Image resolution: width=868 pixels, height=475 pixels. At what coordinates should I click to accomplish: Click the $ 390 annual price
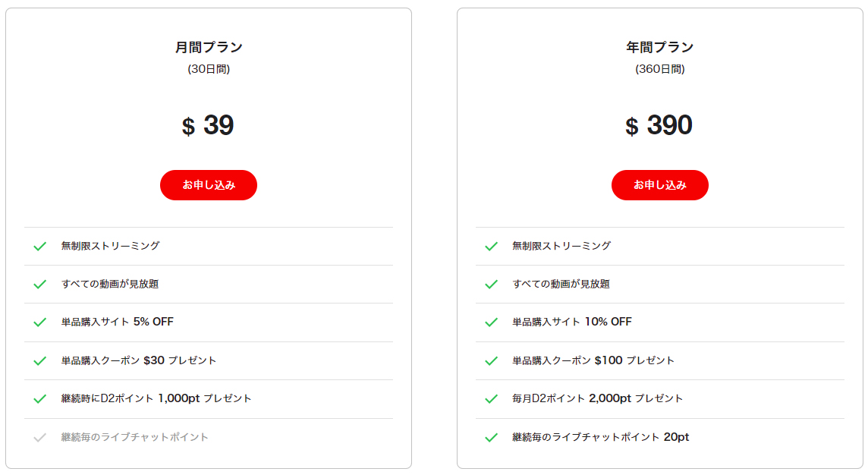click(659, 126)
